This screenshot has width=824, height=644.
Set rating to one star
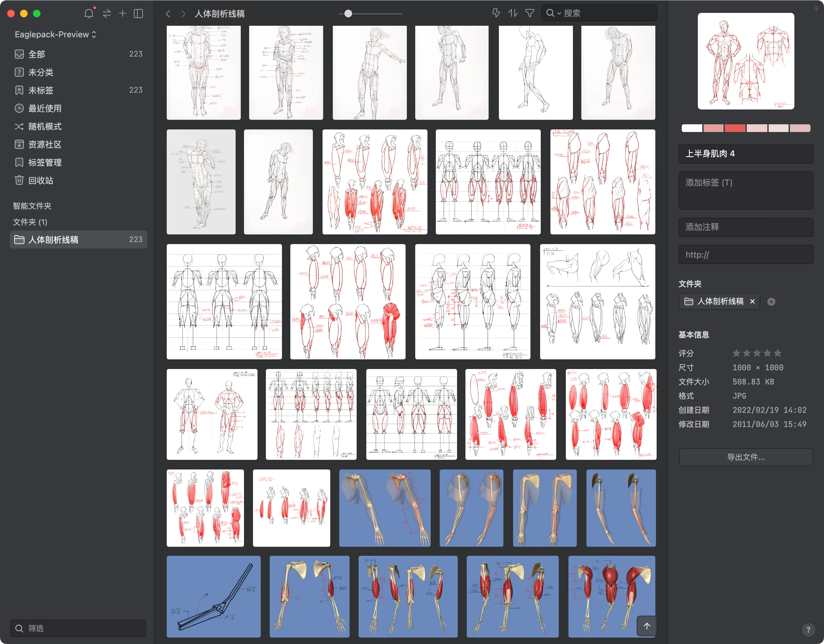(x=736, y=353)
